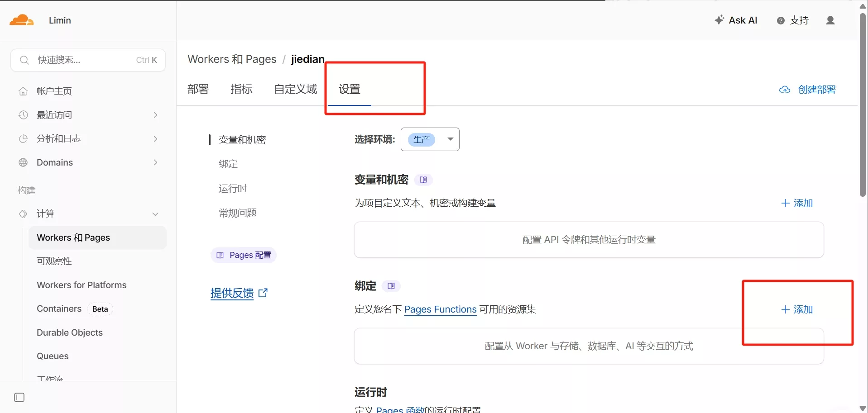Image resolution: width=868 pixels, height=413 pixels.
Task: Toggle the sidebar collapse icon
Action: tap(19, 398)
